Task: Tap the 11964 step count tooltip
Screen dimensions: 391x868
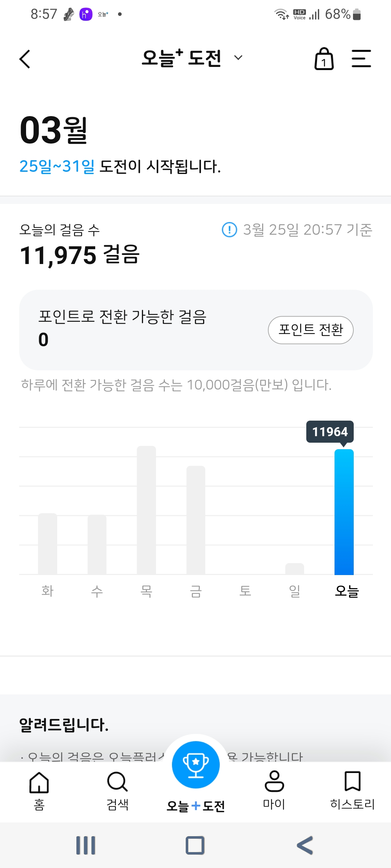Action: coord(330,431)
